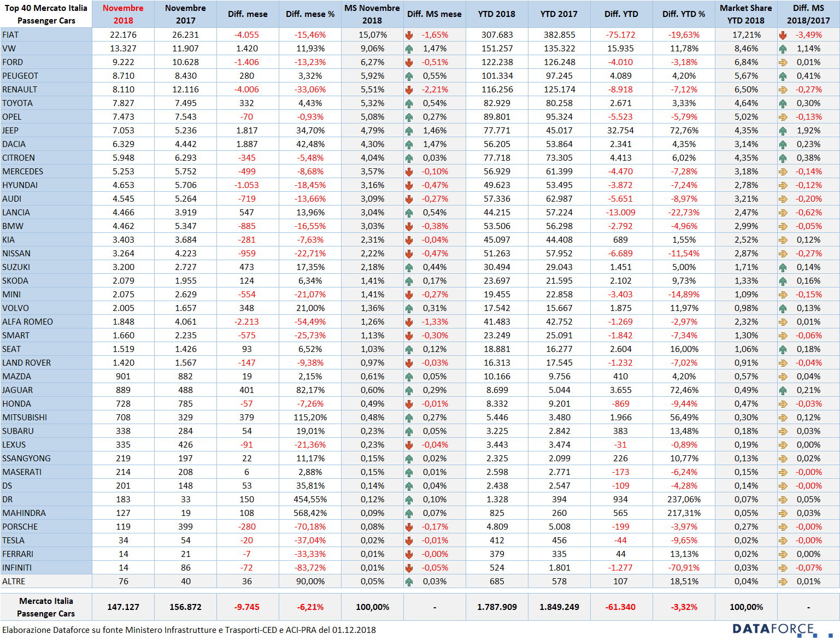Click VW's green arrow in Diff. MS 2018/2017
This screenshot has height=640, width=840.
click(x=783, y=49)
